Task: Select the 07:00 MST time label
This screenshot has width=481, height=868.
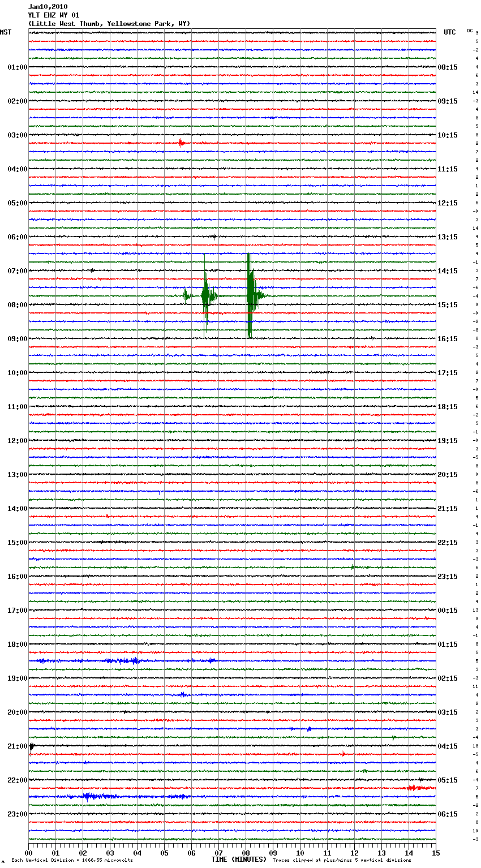Action: tap(18, 271)
